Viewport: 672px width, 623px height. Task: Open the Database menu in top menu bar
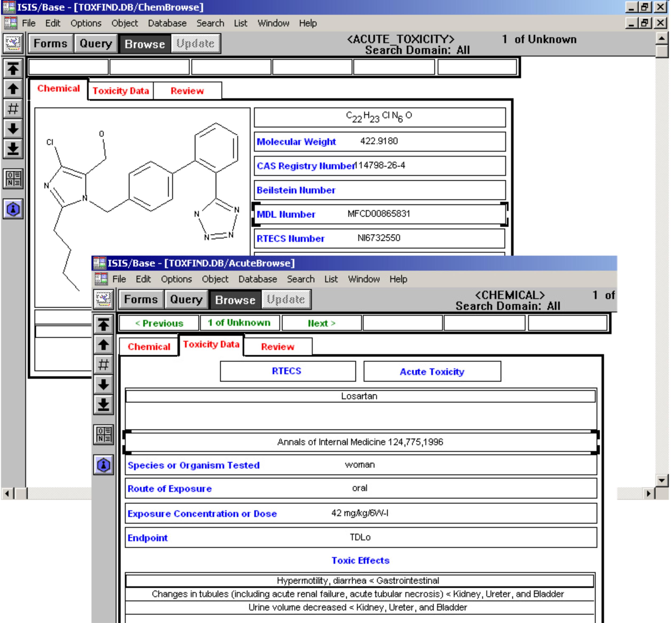click(167, 23)
